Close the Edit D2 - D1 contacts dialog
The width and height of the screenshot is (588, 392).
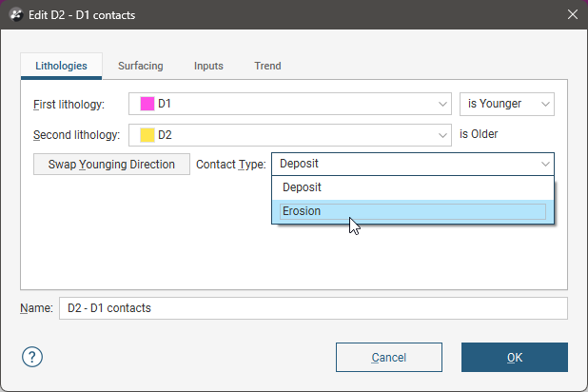click(572, 14)
